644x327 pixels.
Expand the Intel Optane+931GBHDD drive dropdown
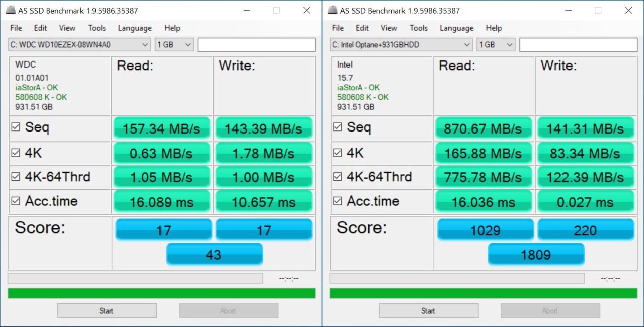click(401, 45)
